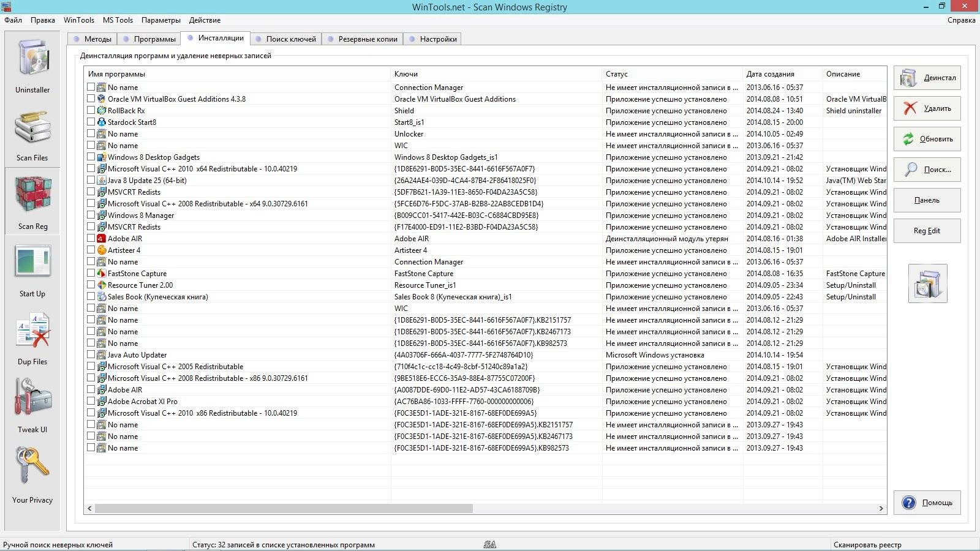Open the Правка menu

pyautogui.click(x=43, y=20)
